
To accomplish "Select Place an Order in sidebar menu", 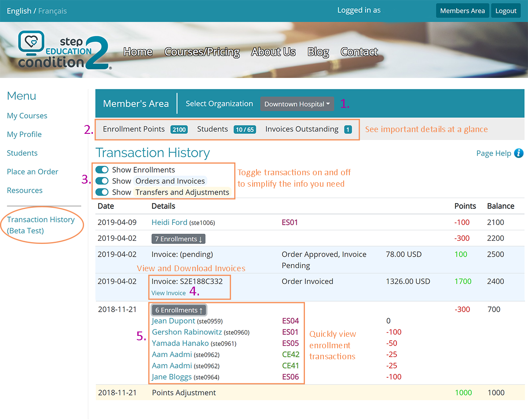I will click(33, 172).
